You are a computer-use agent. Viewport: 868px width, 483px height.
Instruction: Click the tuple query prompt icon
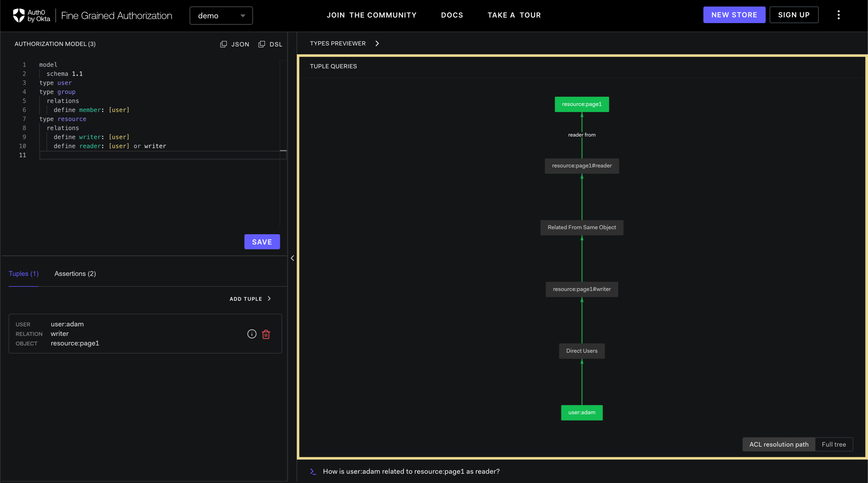tap(313, 471)
